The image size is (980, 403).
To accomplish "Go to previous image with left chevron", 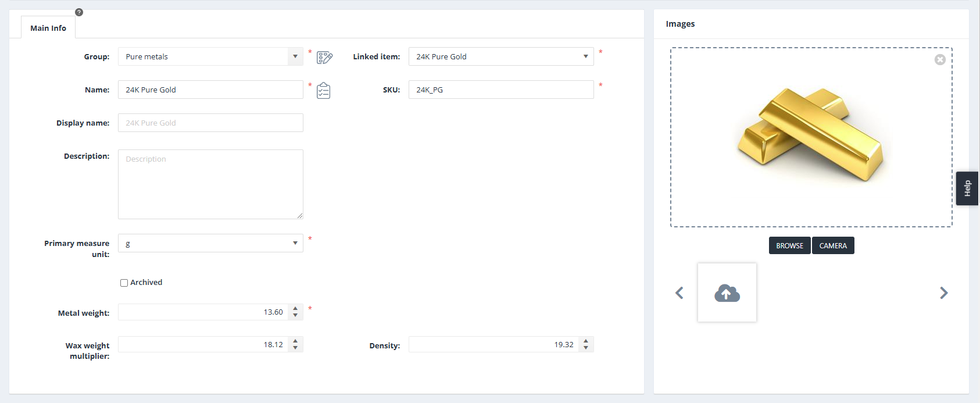I will pos(679,293).
